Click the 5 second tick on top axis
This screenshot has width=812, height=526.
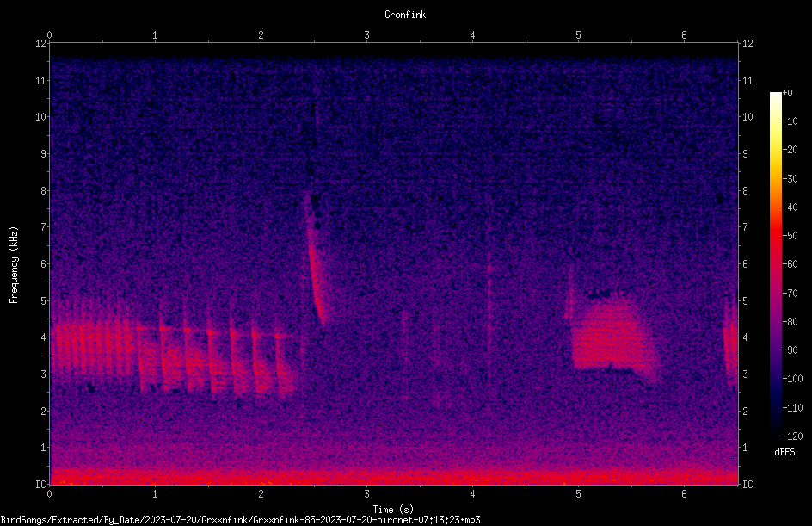[578, 35]
